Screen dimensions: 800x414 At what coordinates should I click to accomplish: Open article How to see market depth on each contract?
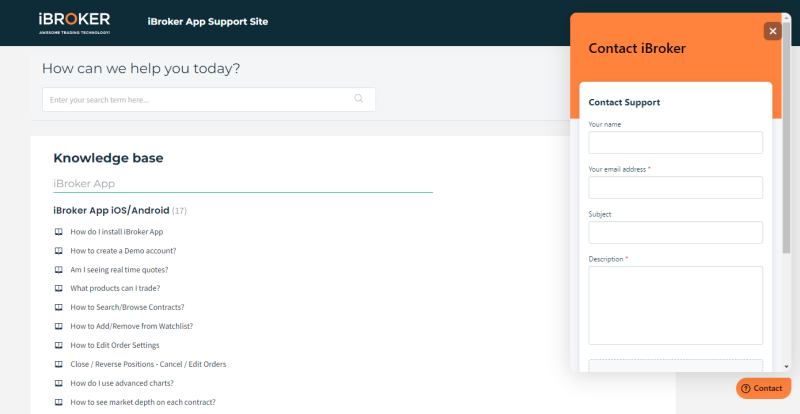point(143,402)
